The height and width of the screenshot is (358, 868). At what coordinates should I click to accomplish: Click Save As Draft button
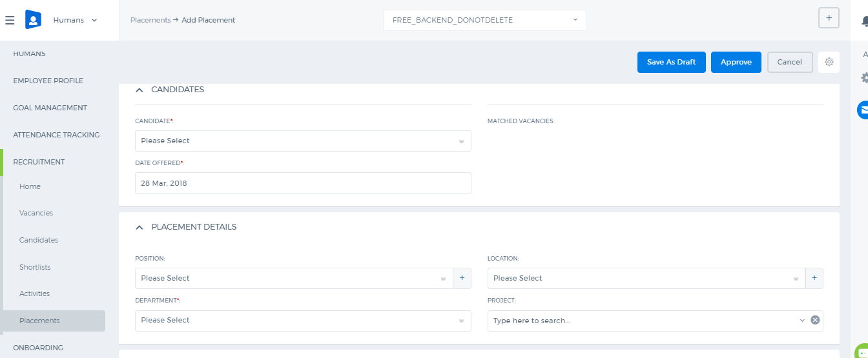(x=672, y=62)
